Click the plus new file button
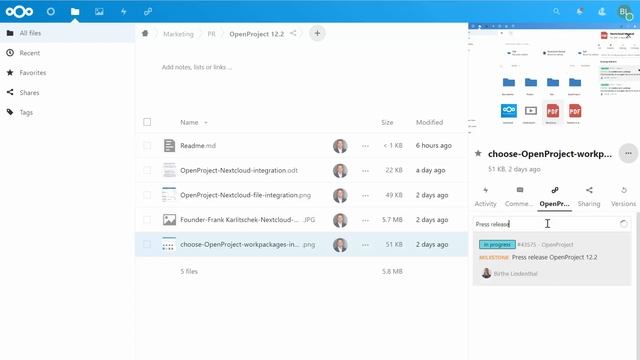The image size is (640, 360). 317,33
